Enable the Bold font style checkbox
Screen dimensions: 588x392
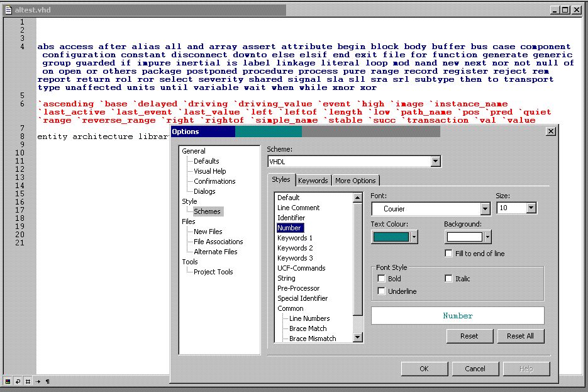(381, 278)
